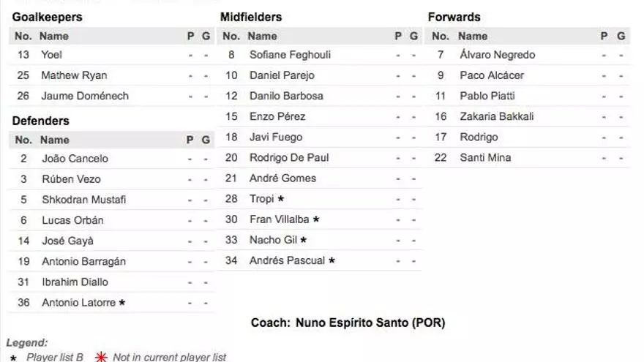This screenshot has height=362, width=644.
Task: Click the asterisk beside Antonio Latorre
Action: pyautogui.click(x=122, y=303)
